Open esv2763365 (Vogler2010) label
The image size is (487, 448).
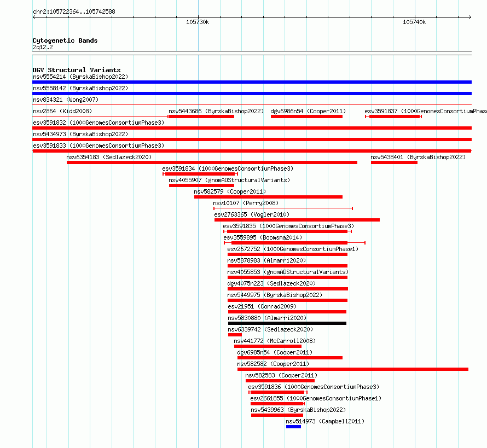coord(252,214)
